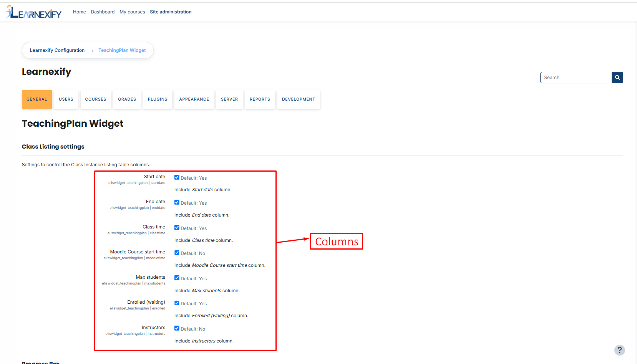
Task: Go to the Development tab
Action: click(x=299, y=99)
